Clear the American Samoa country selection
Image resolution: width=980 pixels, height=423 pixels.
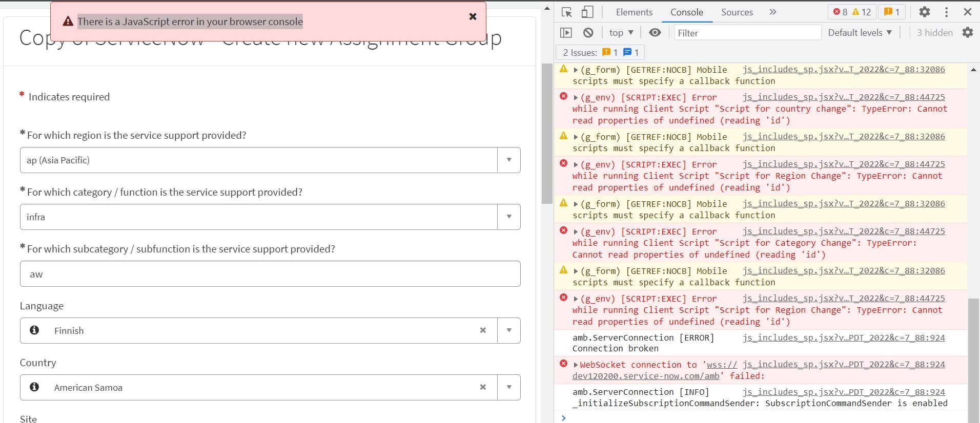point(482,387)
